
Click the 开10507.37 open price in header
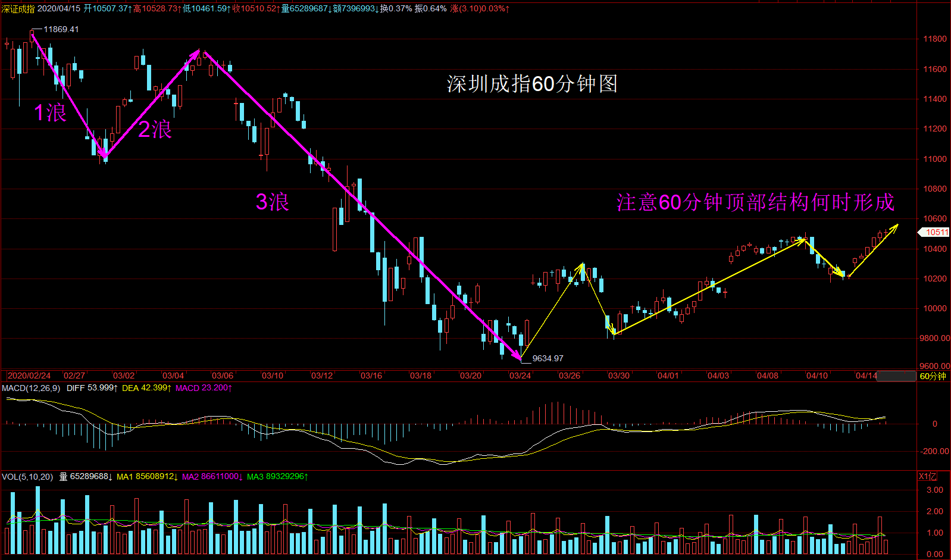tap(108, 9)
